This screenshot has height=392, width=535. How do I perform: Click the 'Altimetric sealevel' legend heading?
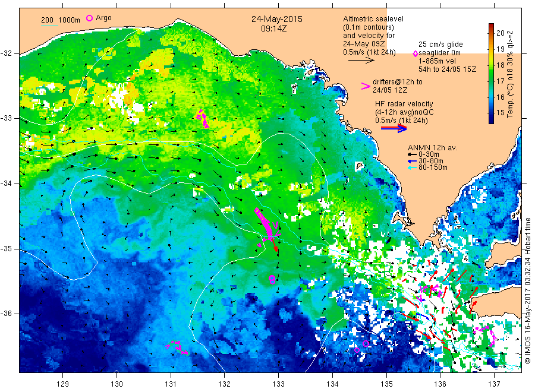pos(373,19)
